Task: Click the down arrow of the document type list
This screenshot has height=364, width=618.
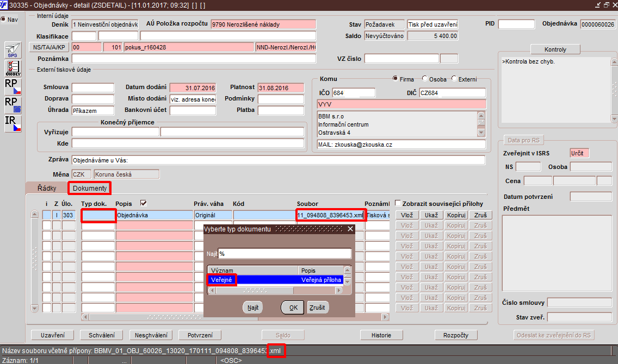Action: (x=347, y=282)
